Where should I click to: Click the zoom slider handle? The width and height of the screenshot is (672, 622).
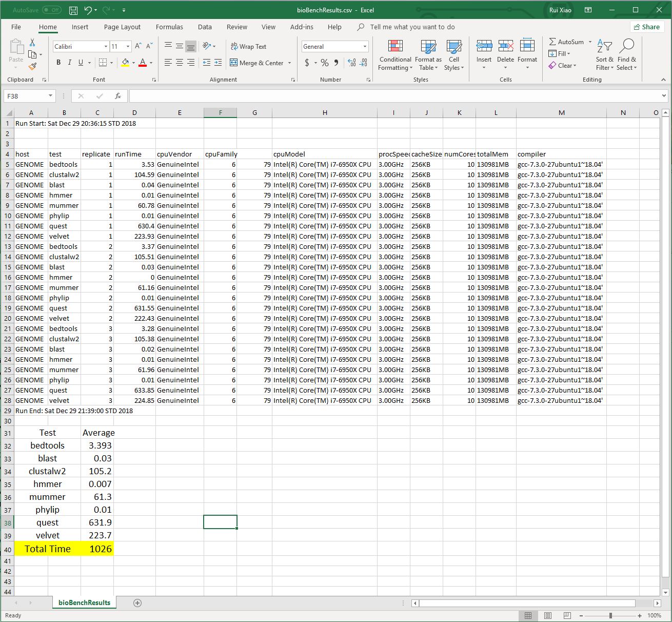pos(610,615)
